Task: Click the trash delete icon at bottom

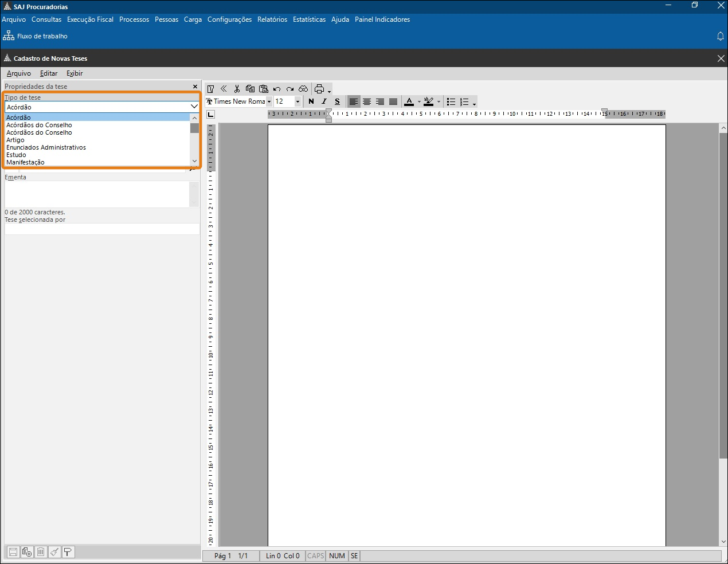Action: (41, 552)
